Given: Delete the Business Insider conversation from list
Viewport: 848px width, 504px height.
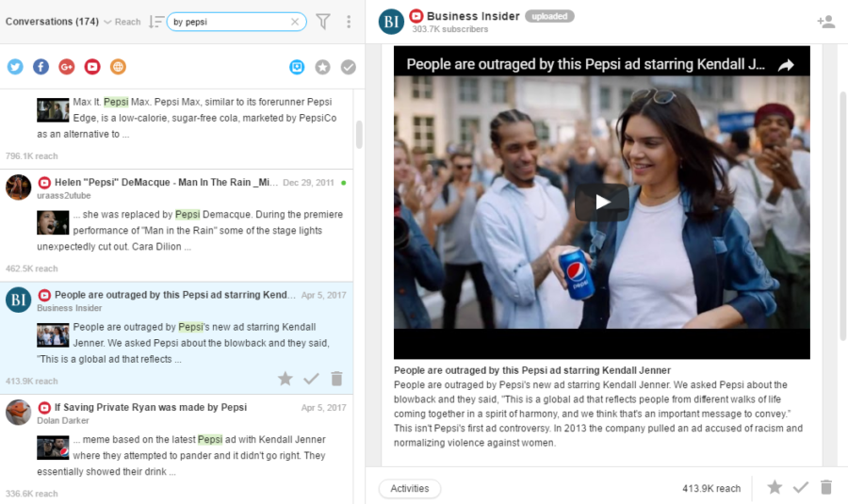Looking at the screenshot, I should [336, 379].
